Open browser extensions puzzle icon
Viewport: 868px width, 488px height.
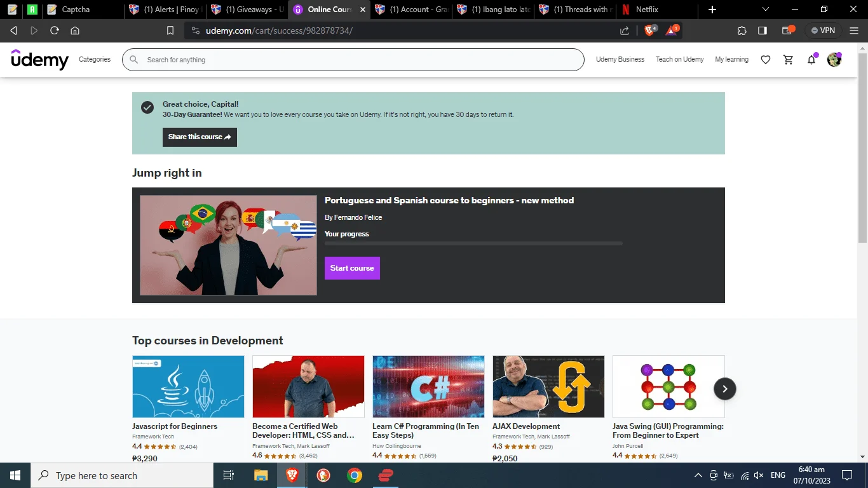click(742, 30)
